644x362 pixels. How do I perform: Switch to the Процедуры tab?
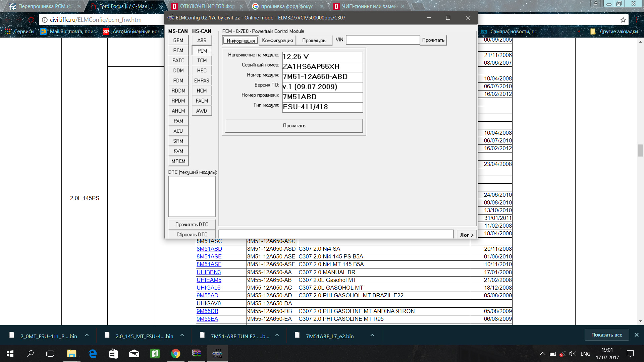314,40
